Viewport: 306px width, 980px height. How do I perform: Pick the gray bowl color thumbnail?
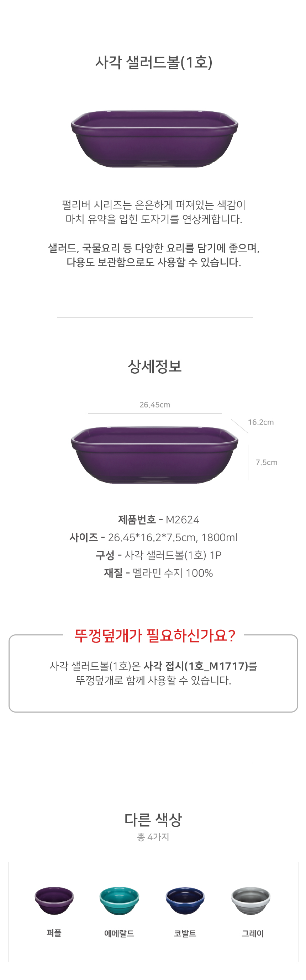(251, 900)
